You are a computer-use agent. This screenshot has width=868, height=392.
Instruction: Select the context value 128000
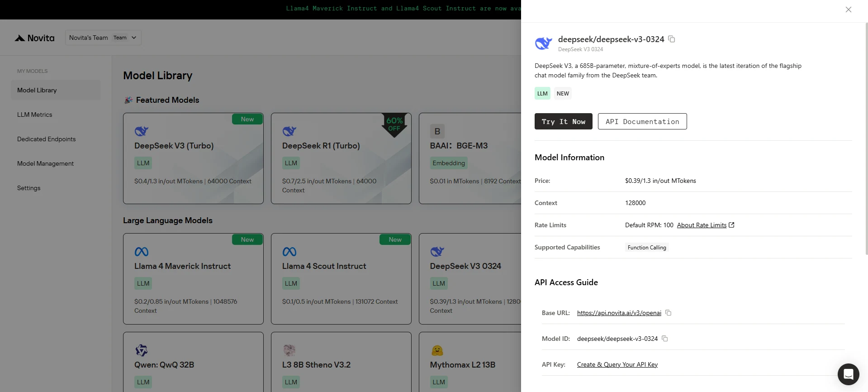pyautogui.click(x=635, y=203)
